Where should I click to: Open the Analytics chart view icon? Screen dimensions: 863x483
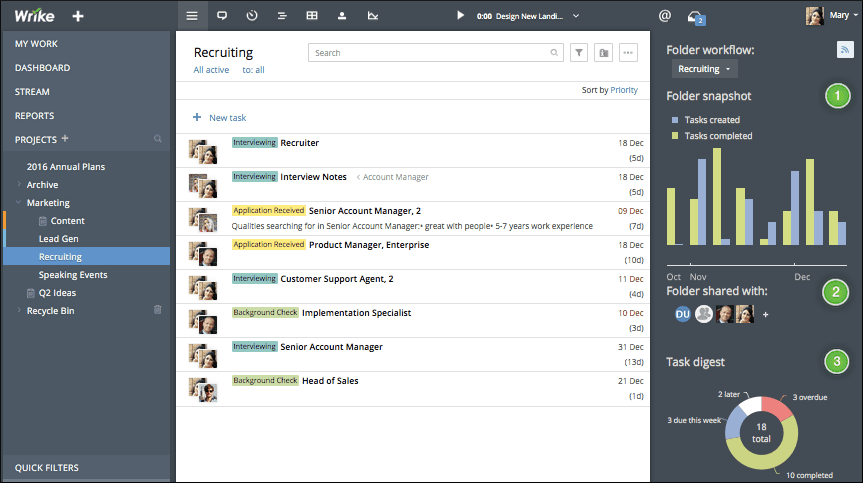pos(373,16)
